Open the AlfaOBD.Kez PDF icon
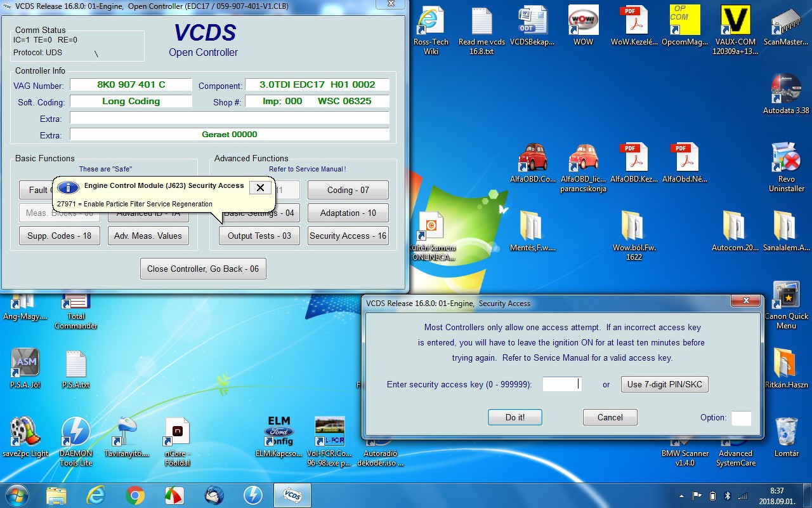The image size is (812, 508). [634, 163]
